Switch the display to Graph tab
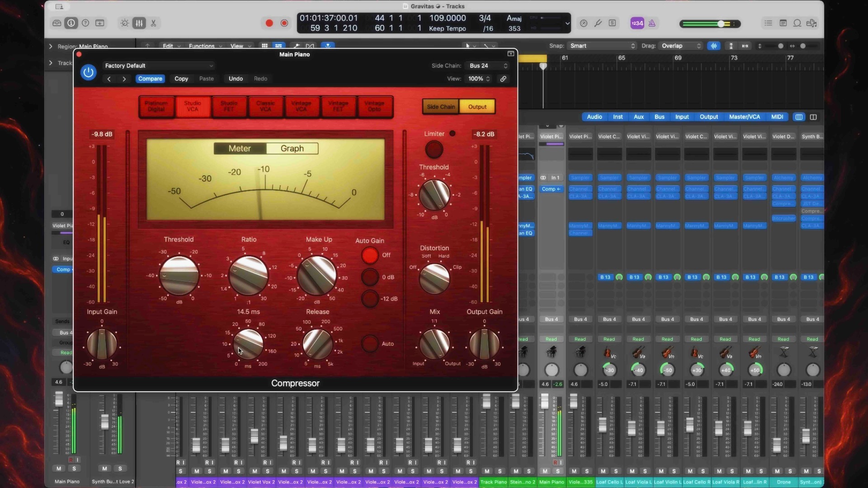Image resolution: width=868 pixels, height=488 pixels. (x=292, y=149)
